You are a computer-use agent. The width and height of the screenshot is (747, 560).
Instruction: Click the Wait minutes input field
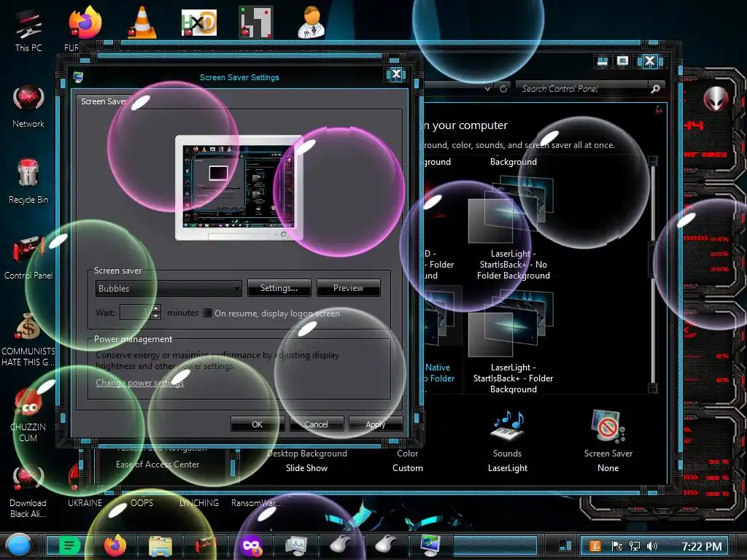[x=135, y=312]
